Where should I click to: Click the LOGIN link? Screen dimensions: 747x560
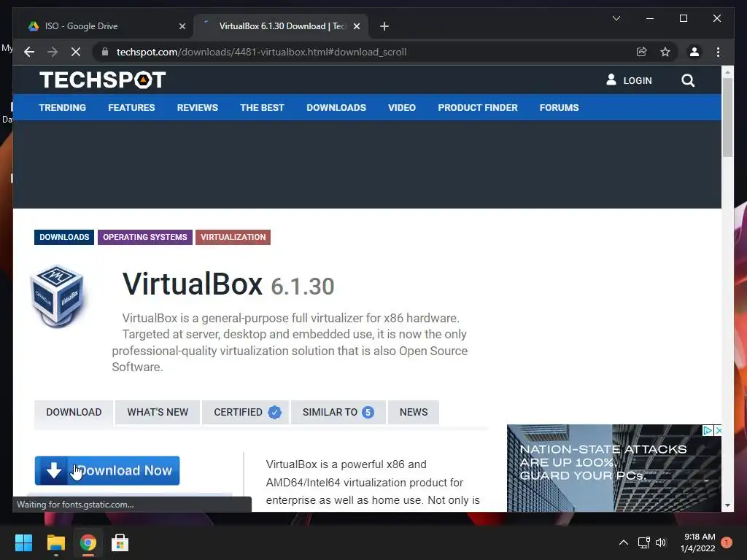[629, 80]
